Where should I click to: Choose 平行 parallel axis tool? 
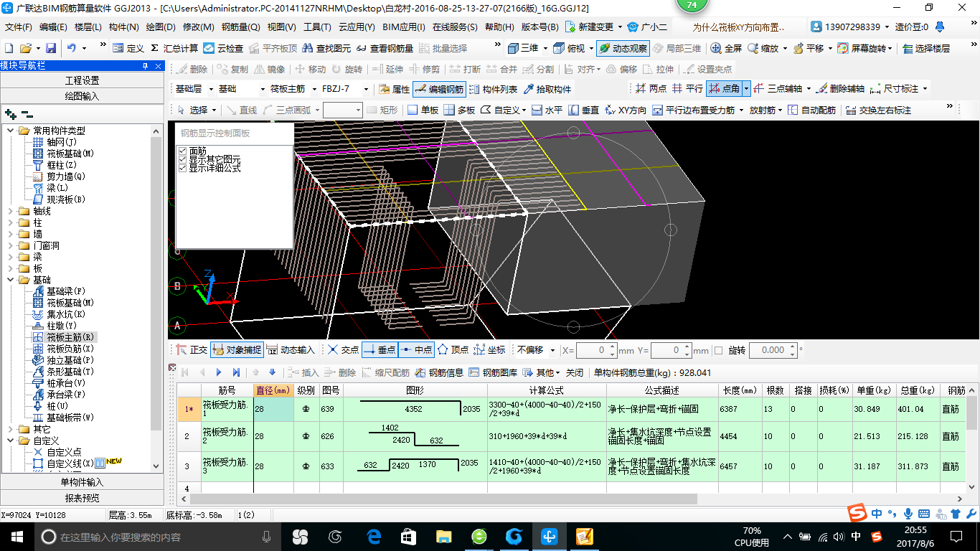[687, 89]
